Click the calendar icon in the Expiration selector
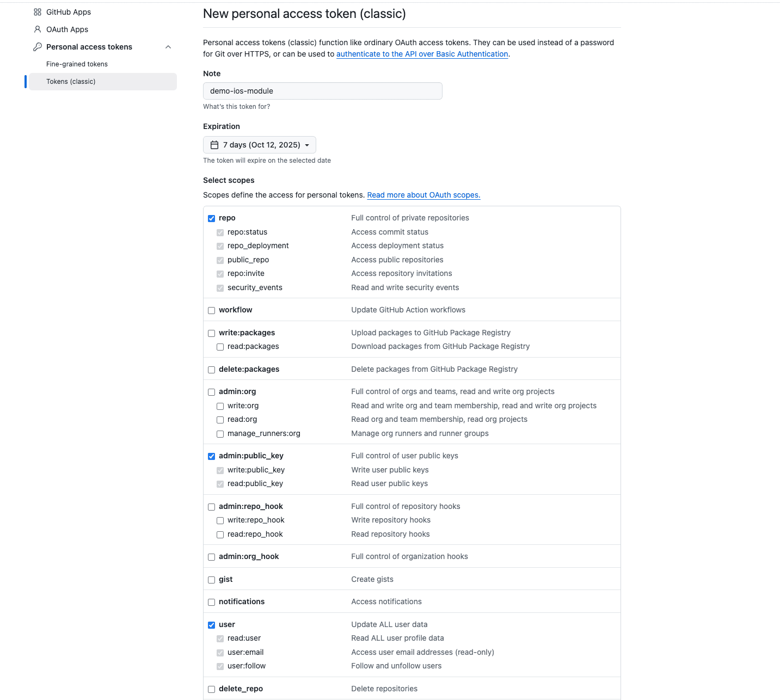 tap(214, 145)
